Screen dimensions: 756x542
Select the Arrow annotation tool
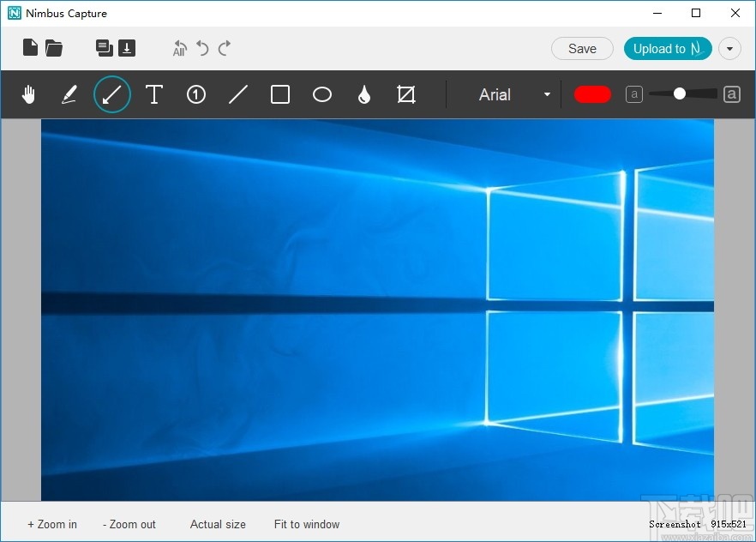[x=111, y=94]
